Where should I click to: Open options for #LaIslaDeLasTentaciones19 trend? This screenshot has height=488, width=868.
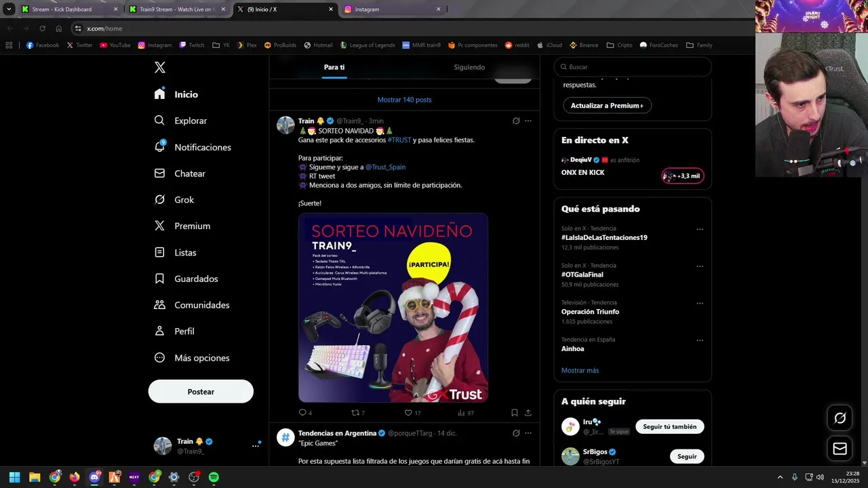pos(700,229)
